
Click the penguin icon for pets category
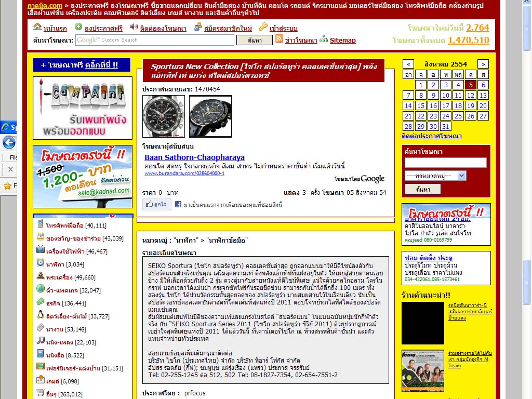point(41,314)
